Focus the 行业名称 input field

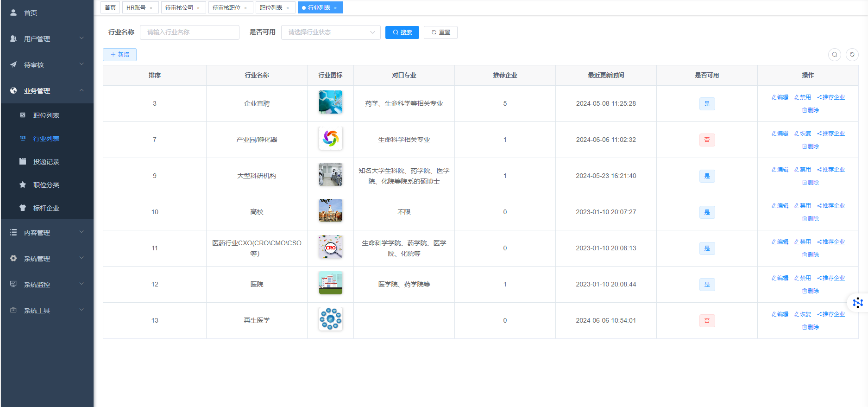[189, 32]
